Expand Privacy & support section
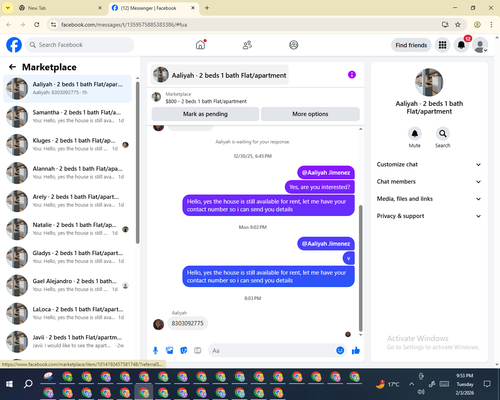Screen dimensions: 500x400 coord(429,216)
